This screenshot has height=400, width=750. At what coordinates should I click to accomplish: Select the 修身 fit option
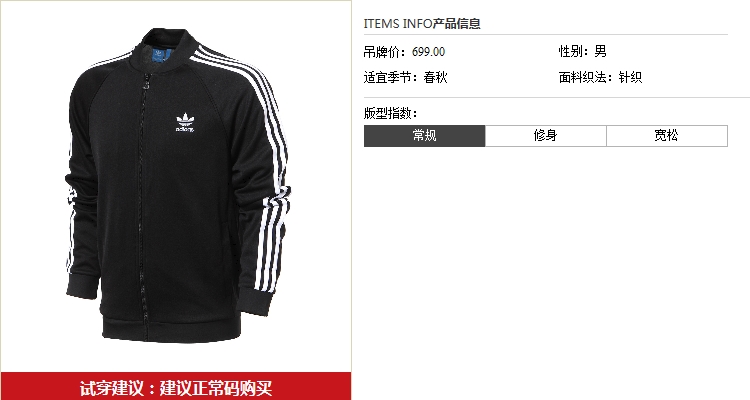545,136
